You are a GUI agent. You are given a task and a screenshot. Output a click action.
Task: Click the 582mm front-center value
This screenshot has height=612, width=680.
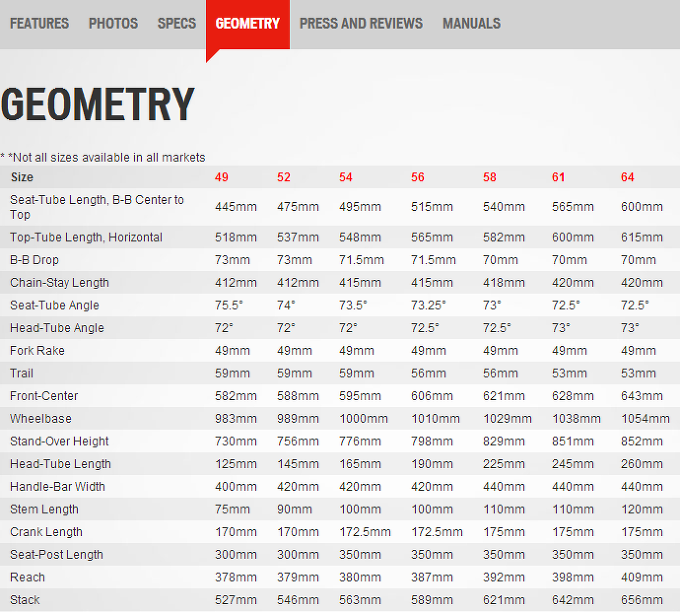pos(235,396)
